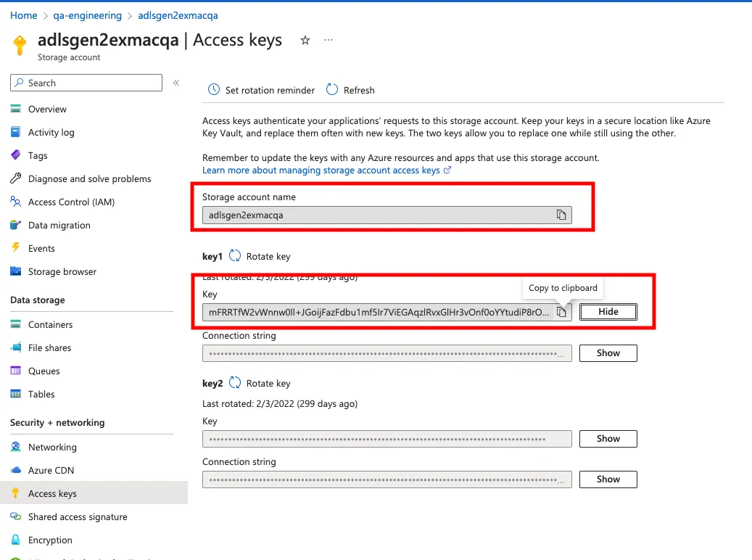The height and width of the screenshot is (560, 752).
Task: Click the favorite star icon beside title
Action: tap(305, 41)
